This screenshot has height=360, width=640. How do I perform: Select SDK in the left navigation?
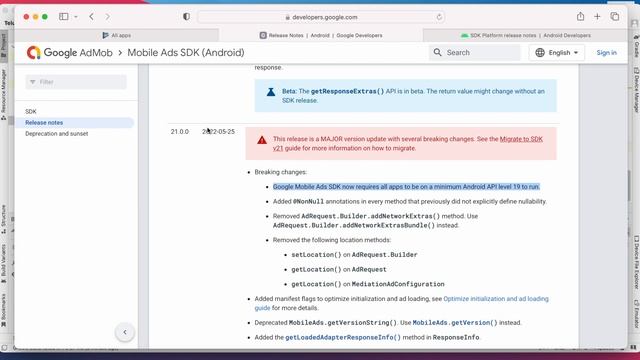tap(31, 111)
